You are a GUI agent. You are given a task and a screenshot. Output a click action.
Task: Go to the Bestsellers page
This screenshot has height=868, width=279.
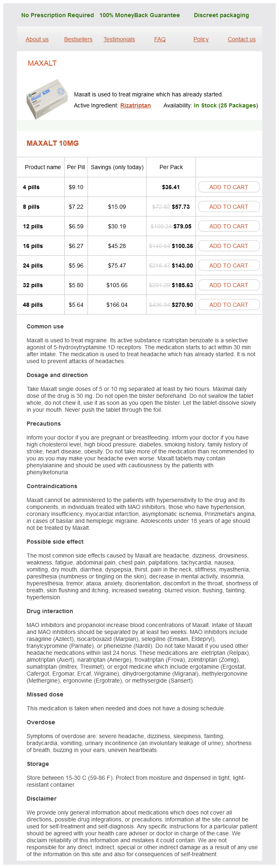click(78, 40)
